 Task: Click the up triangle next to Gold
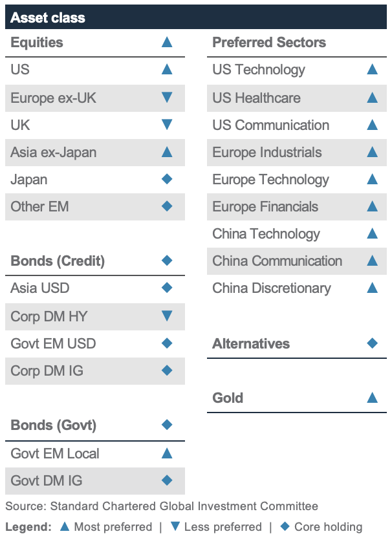click(372, 398)
